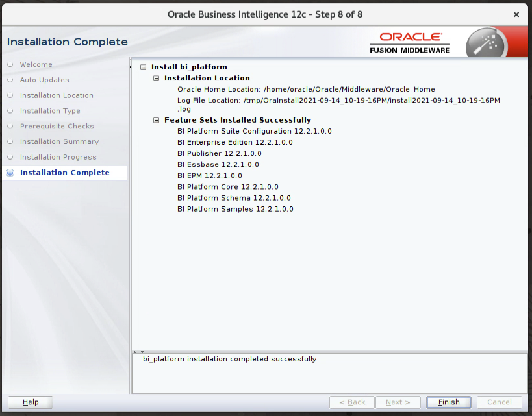The width and height of the screenshot is (532, 416).
Task: Collapse the Install bi_platform tree node
Action: point(143,67)
